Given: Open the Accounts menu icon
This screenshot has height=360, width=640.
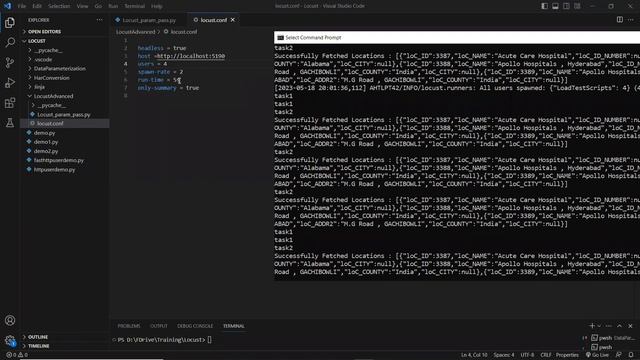Looking at the screenshot, I should pos(10,320).
